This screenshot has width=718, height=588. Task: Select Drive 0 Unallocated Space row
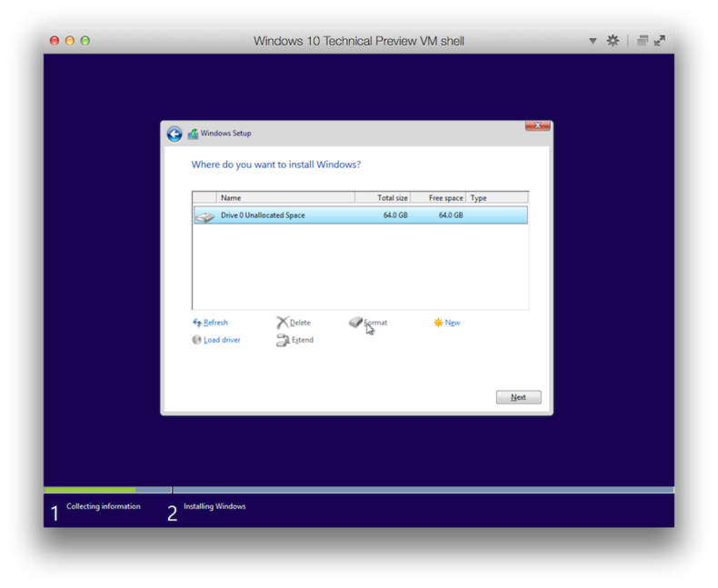point(361,215)
